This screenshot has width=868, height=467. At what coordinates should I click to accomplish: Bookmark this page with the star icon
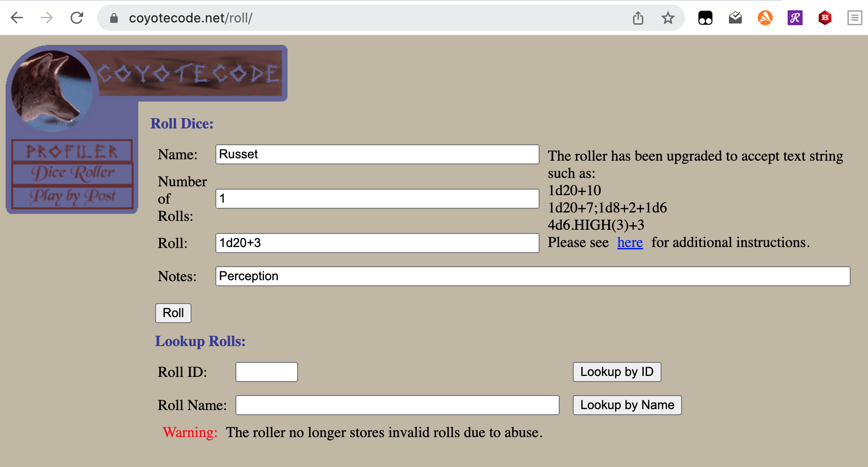coord(668,18)
